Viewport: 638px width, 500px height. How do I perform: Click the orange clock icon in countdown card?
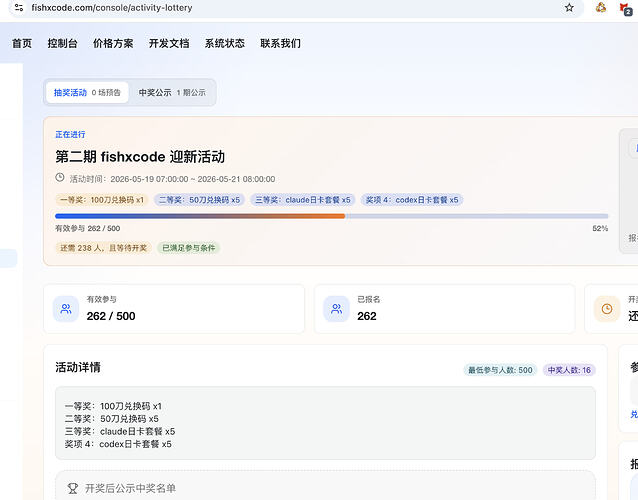pos(607,309)
